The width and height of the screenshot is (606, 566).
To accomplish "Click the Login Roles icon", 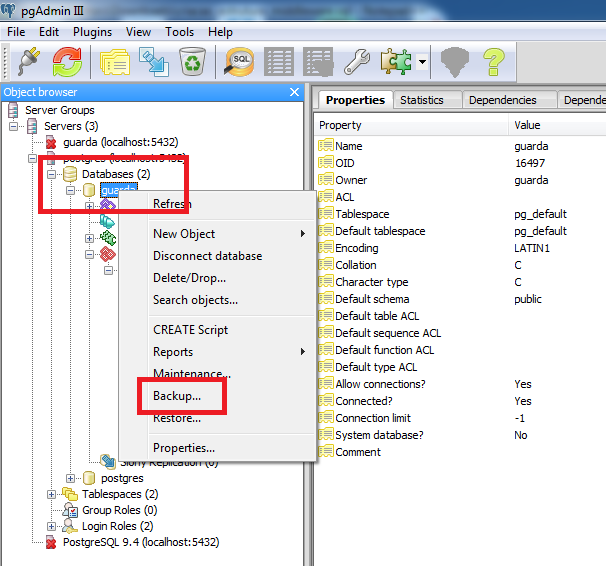I will (70, 526).
